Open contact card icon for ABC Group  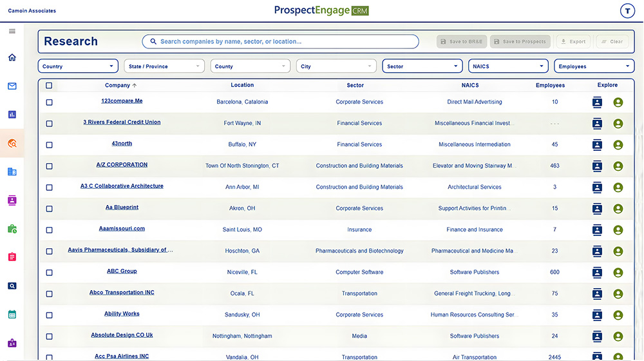pos(597,272)
